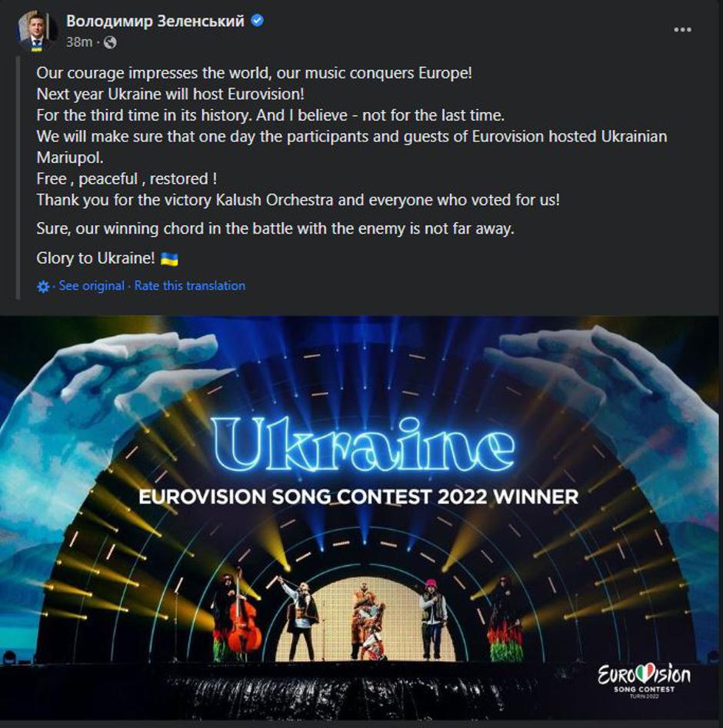Click the Eurovision 2022 Winner caption text
This screenshot has width=723, height=728.
358,497
